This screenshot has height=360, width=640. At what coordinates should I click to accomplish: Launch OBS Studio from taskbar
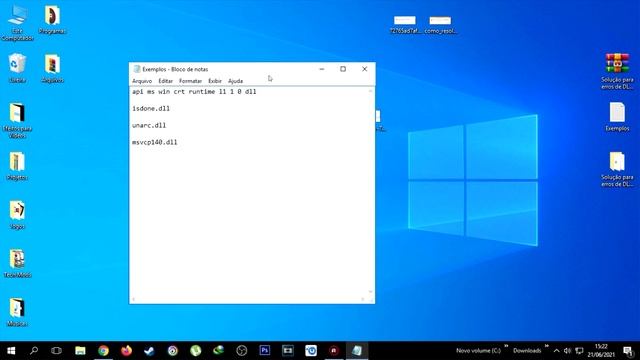[x=242, y=351]
